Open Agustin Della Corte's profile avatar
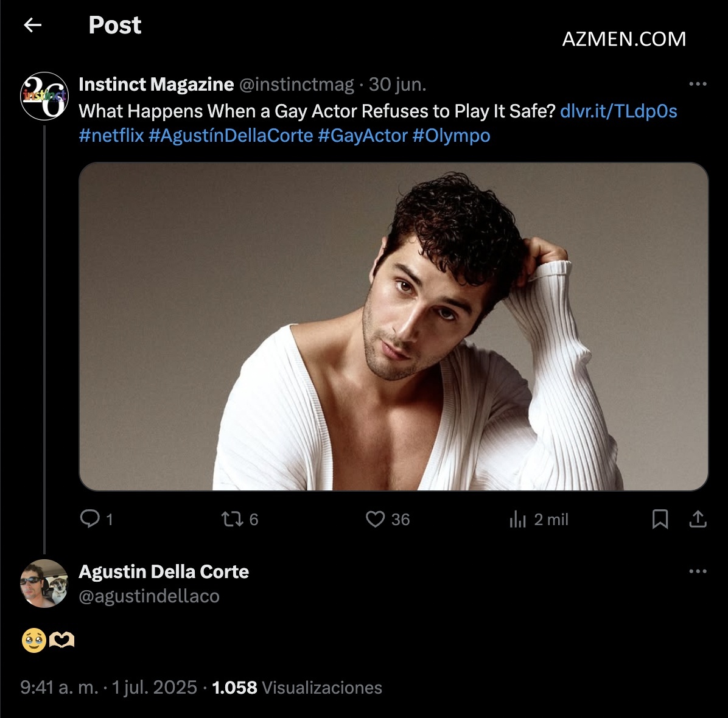Image resolution: width=728 pixels, height=718 pixels. point(44,583)
